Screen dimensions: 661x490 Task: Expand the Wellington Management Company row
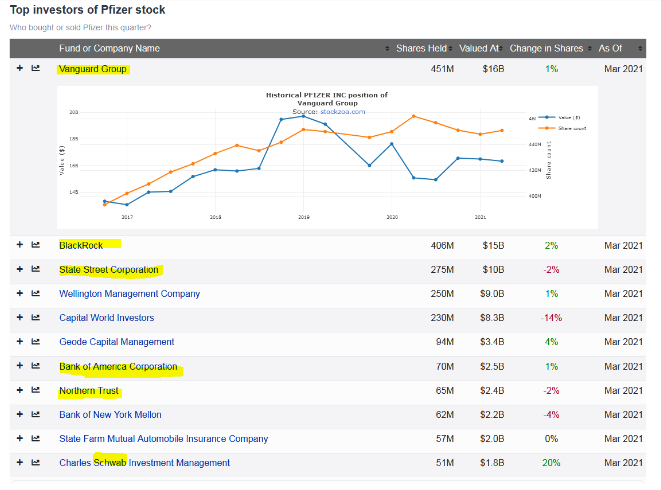pos(19,293)
